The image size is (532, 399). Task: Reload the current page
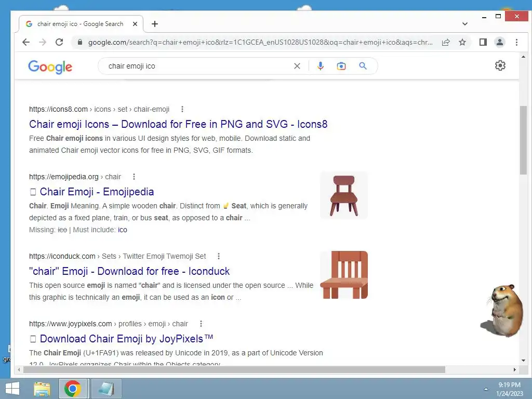pos(59,42)
